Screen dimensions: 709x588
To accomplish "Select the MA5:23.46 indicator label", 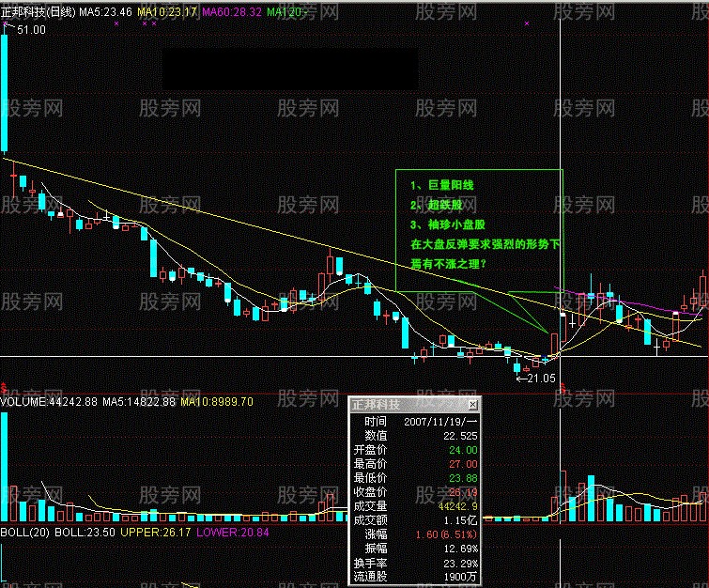I will [106, 12].
